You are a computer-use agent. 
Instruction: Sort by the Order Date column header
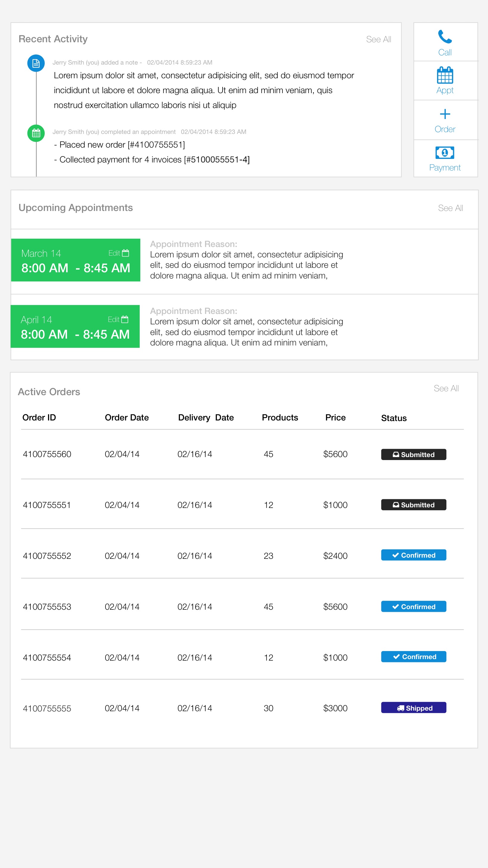point(127,417)
